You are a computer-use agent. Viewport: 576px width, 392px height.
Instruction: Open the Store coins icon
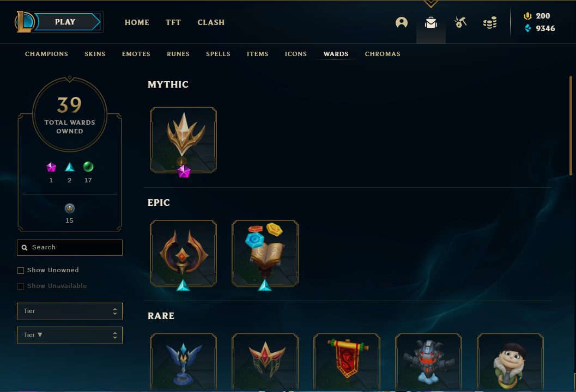coord(490,23)
